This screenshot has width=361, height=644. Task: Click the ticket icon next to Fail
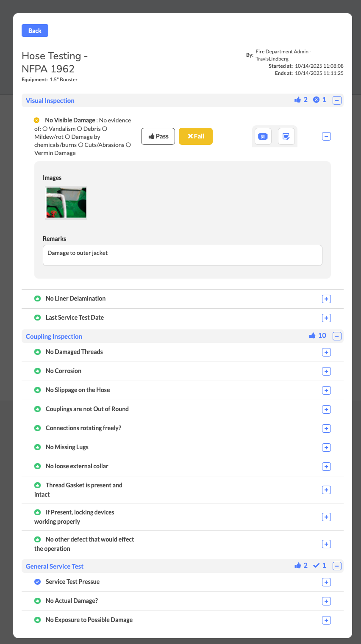(x=263, y=136)
